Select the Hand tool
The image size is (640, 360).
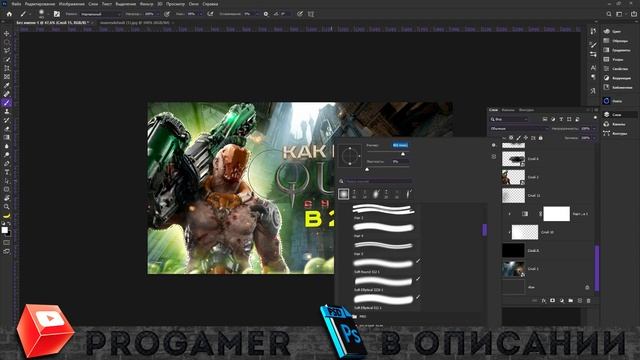pos(7,198)
